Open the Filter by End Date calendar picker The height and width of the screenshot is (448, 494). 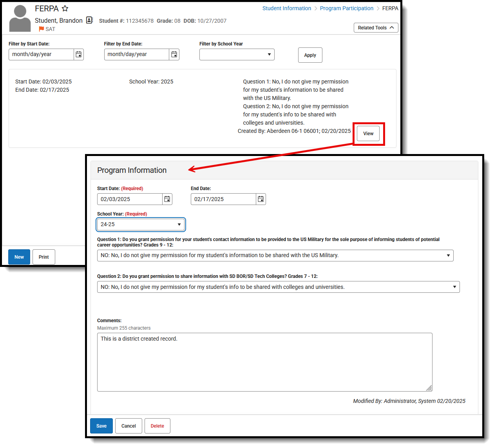pos(174,54)
